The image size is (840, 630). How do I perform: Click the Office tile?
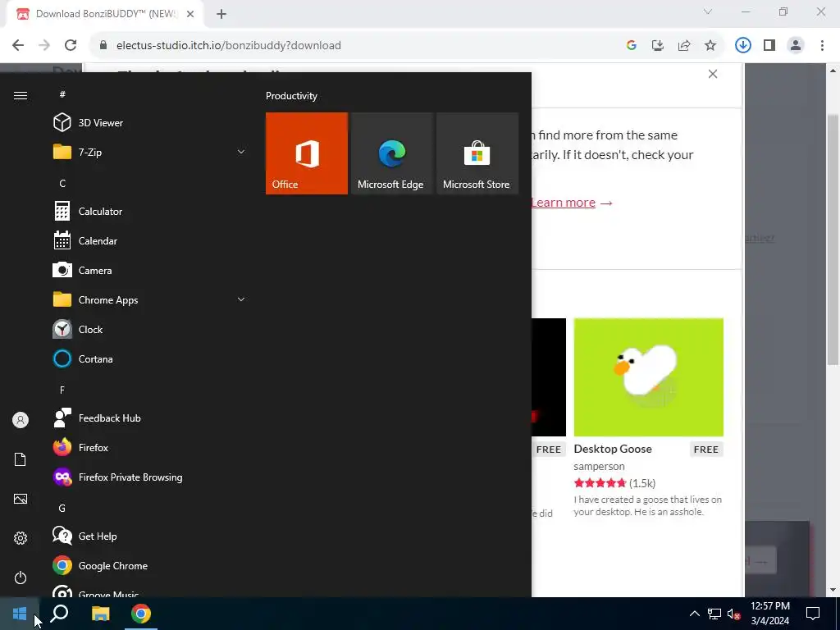[x=307, y=153]
